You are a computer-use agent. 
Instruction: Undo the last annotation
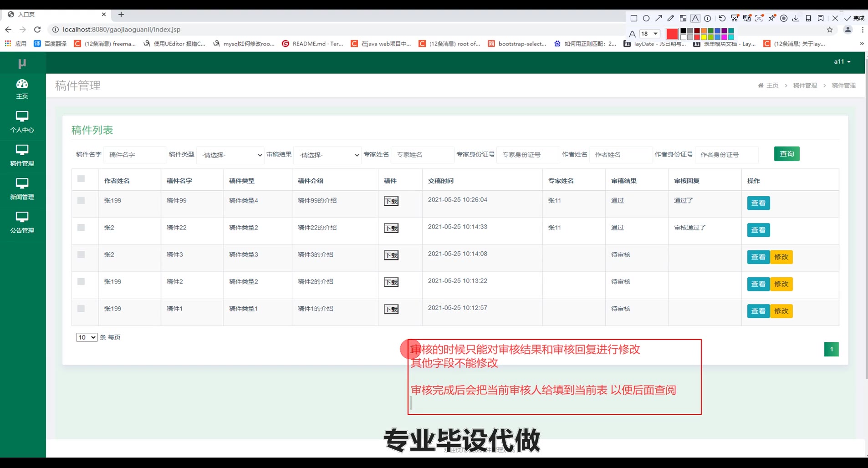(x=722, y=18)
